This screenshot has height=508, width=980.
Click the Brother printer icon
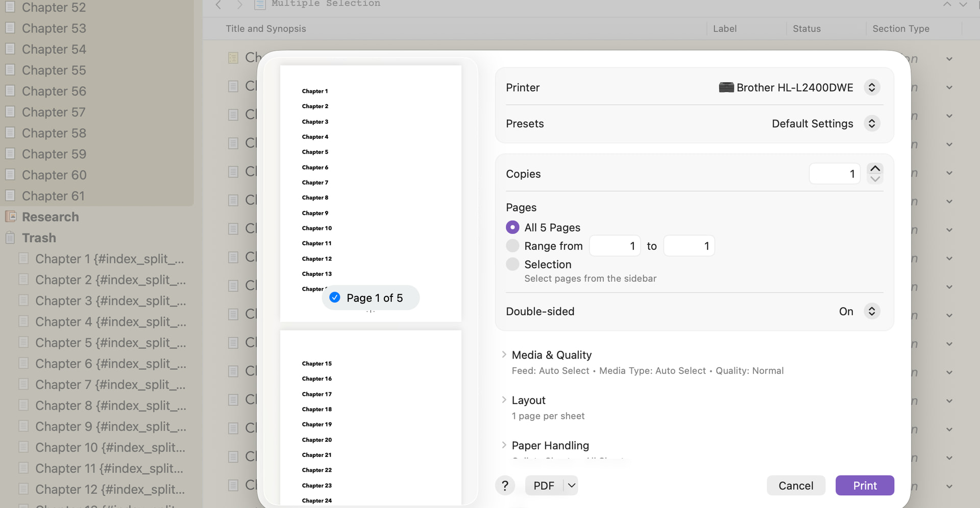click(x=726, y=87)
